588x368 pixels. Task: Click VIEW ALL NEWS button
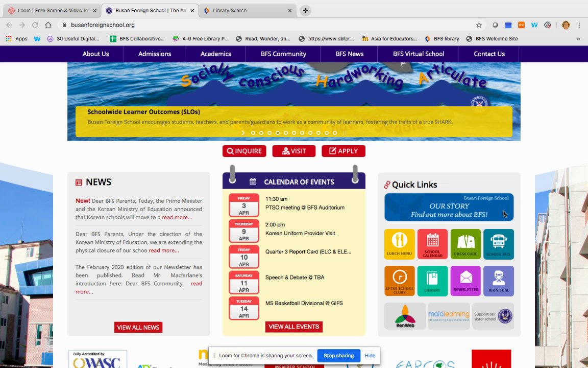pyautogui.click(x=138, y=328)
